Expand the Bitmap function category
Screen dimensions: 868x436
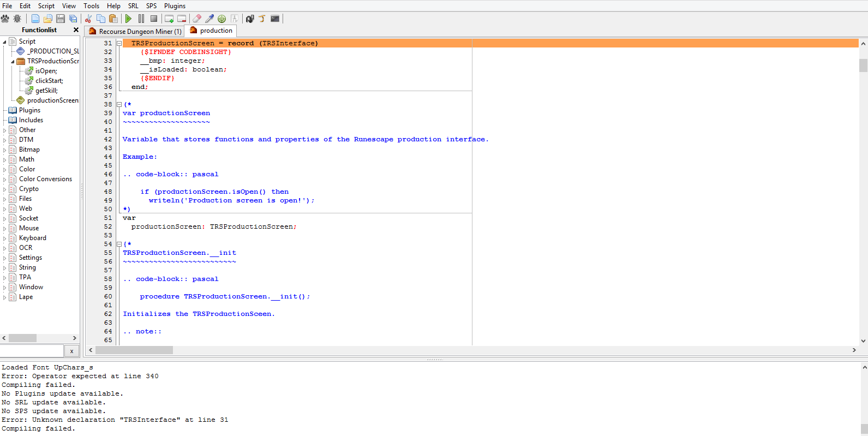click(5, 150)
